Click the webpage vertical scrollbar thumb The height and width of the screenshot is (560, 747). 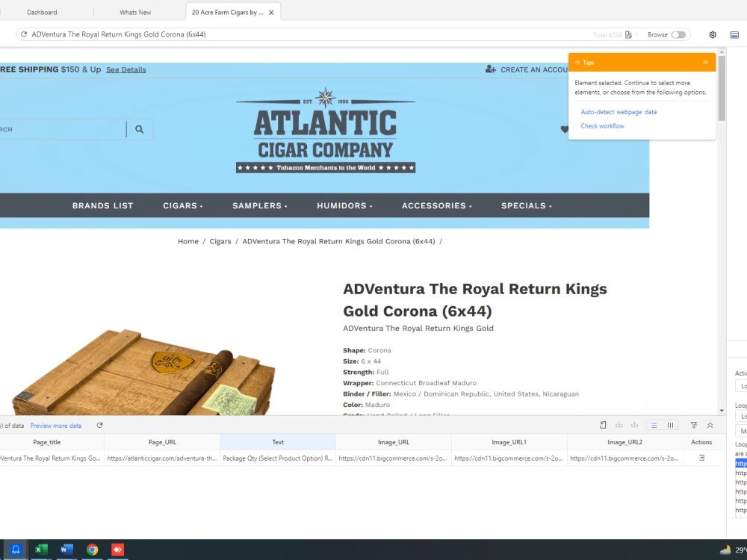click(x=722, y=88)
